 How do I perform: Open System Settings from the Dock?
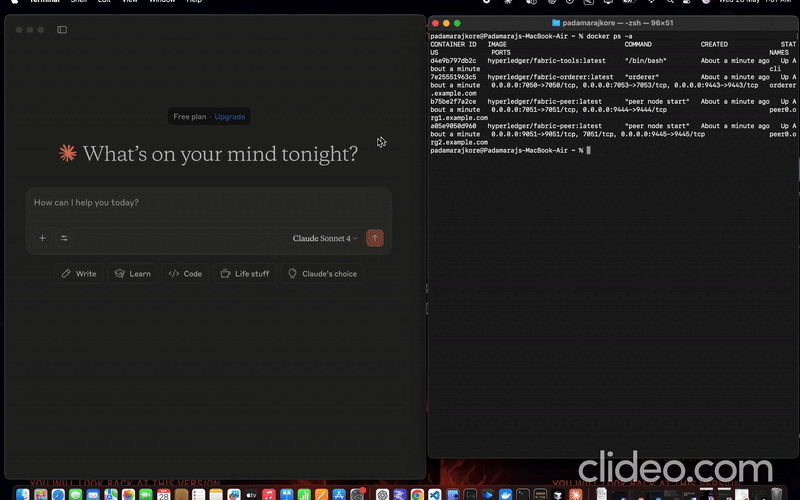click(357, 494)
